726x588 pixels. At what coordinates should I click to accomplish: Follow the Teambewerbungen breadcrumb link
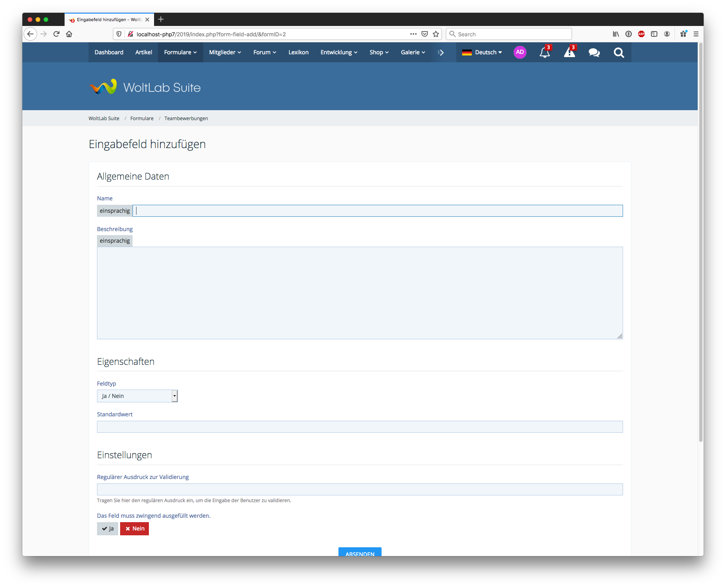(x=186, y=119)
